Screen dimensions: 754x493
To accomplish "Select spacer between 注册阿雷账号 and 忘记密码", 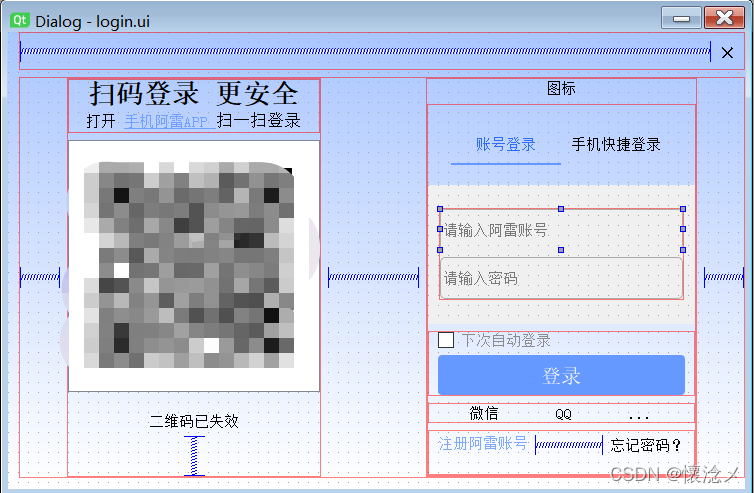I will (x=569, y=445).
